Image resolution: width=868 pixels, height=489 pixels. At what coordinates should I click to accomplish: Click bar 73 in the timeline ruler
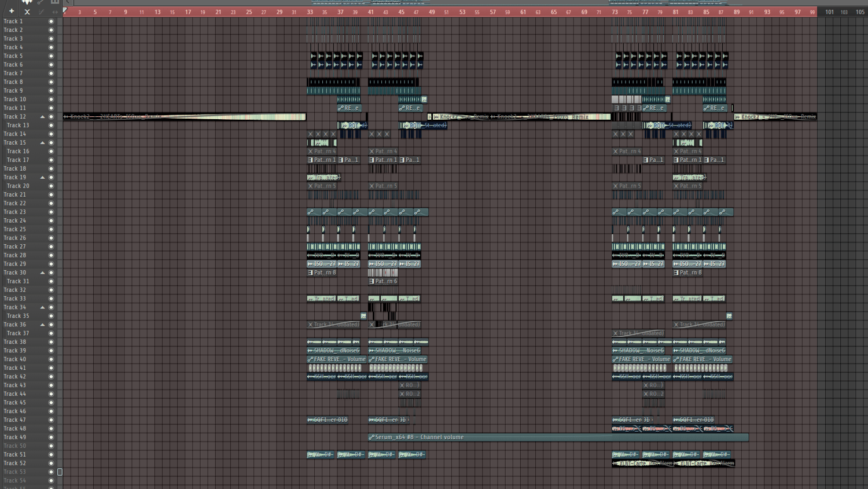(x=615, y=12)
